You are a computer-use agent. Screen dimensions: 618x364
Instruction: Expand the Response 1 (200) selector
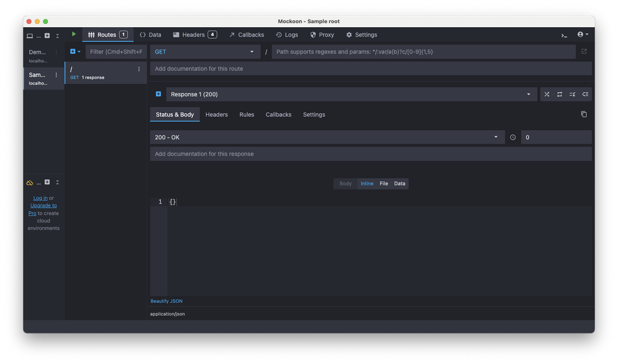pyautogui.click(x=351, y=94)
